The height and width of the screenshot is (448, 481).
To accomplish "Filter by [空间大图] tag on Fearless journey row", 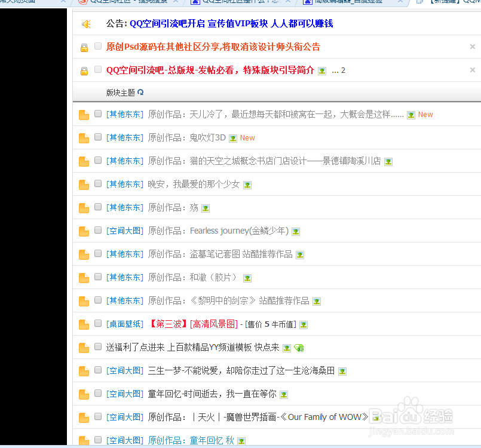I will (125, 231).
